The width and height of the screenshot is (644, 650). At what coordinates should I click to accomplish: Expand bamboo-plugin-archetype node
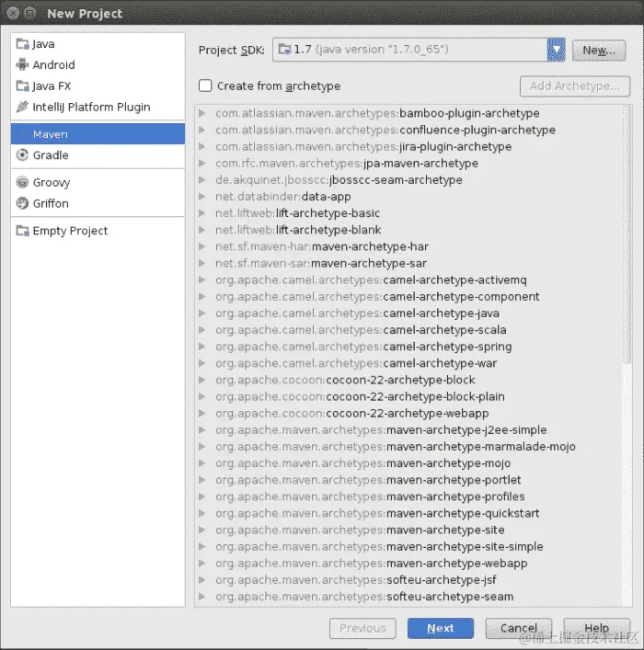(x=202, y=113)
